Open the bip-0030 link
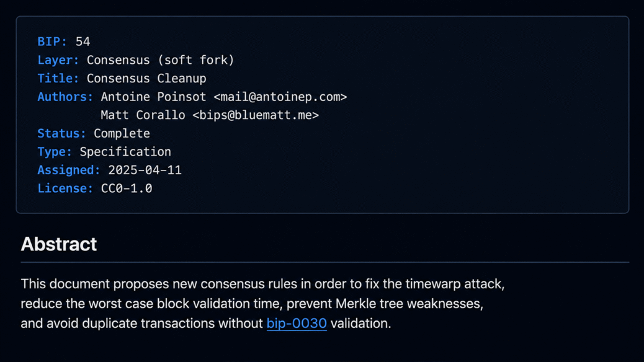 pyautogui.click(x=297, y=324)
